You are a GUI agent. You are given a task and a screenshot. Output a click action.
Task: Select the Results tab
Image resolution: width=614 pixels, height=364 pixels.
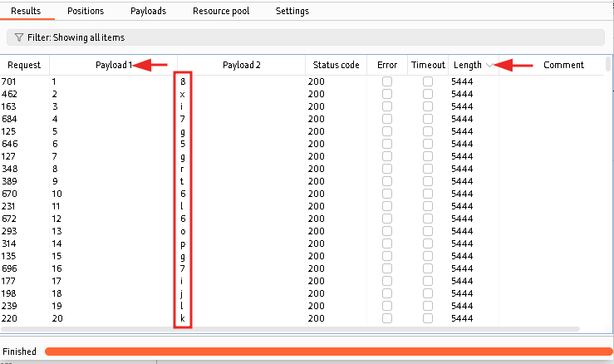coord(26,11)
